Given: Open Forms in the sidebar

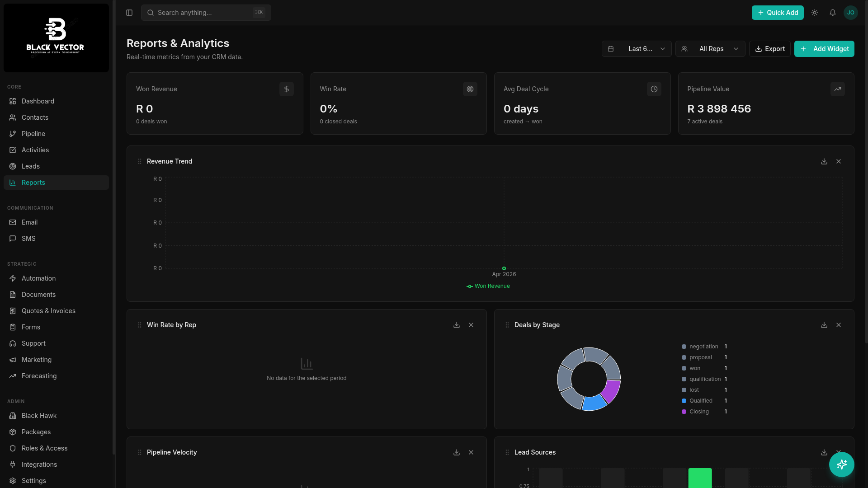Looking at the screenshot, I should pyautogui.click(x=56, y=327).
